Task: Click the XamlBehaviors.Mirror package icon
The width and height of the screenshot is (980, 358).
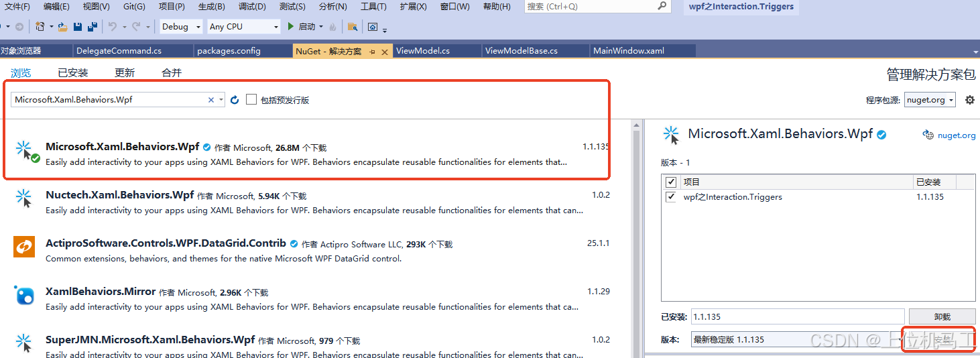Action: click(x=24, y=295)
